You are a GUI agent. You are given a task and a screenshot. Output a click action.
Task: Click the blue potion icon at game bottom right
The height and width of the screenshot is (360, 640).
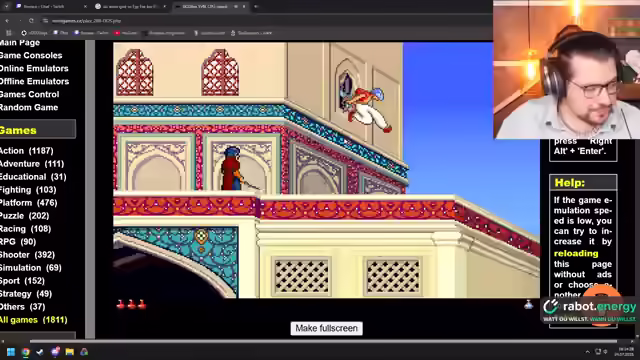tap(529, 304)
